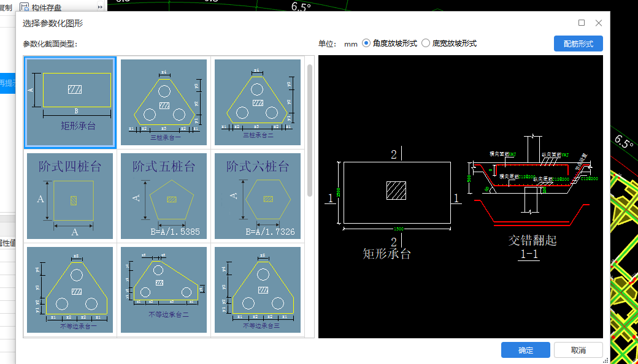The width and height of the screenshot is (638, 364).
Task: Click the section type list scrollbar
Action: pos(310,130)
